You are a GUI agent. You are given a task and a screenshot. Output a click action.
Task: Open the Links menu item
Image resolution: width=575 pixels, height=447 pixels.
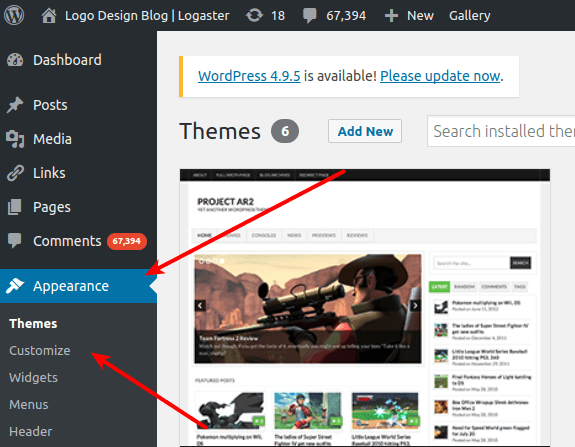[49, 173]
